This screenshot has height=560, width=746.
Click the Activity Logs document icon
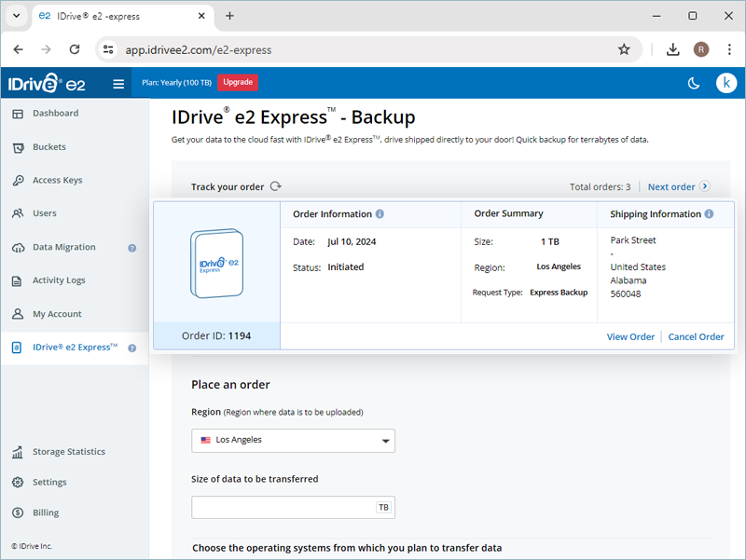coord(17,281)
